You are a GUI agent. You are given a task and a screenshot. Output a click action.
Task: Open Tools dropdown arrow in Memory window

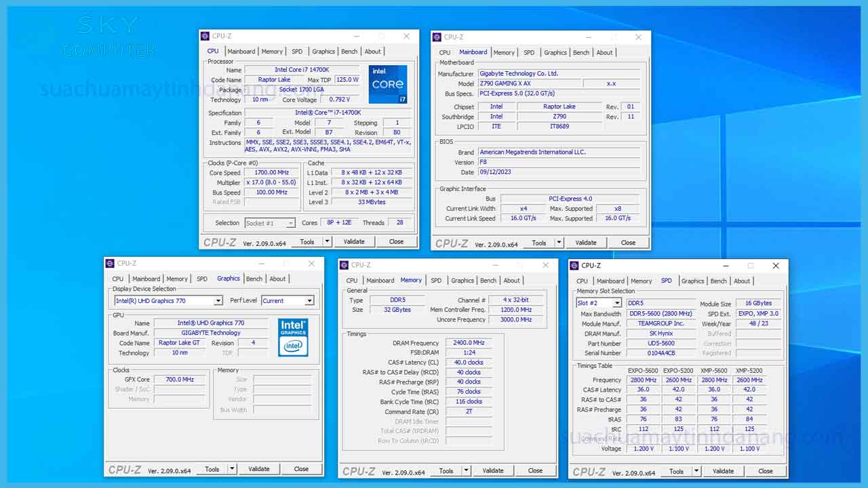point(467,470)
